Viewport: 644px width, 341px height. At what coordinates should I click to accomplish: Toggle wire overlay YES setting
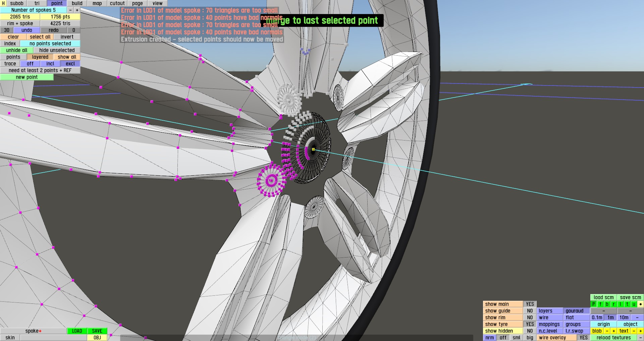584,338
